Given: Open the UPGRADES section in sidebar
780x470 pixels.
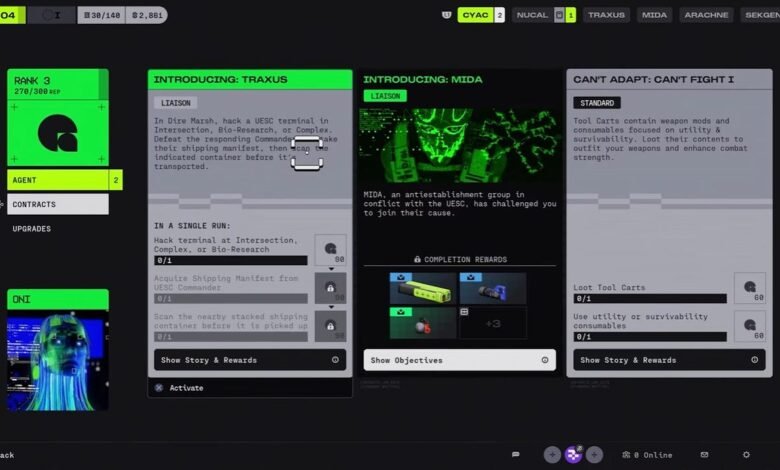Looking at the screenshot, I should (32, 229).
